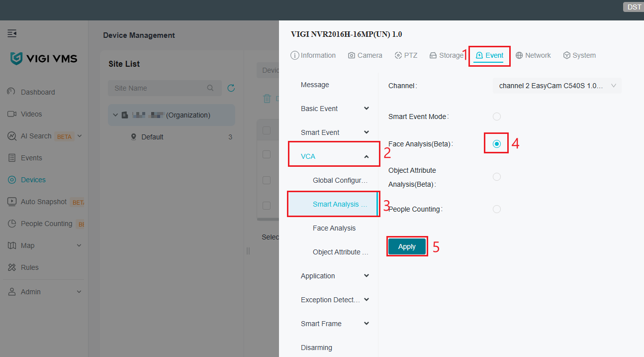Open the Face Analysis settings page
The width and height of the screenshot is (644, 357).
click(334, 228)
